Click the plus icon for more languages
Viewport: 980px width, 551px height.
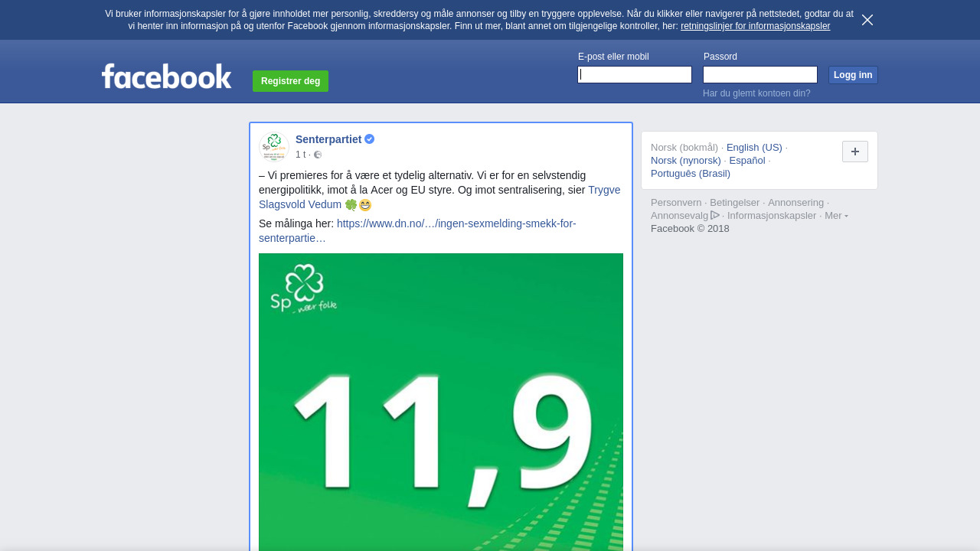855,152
